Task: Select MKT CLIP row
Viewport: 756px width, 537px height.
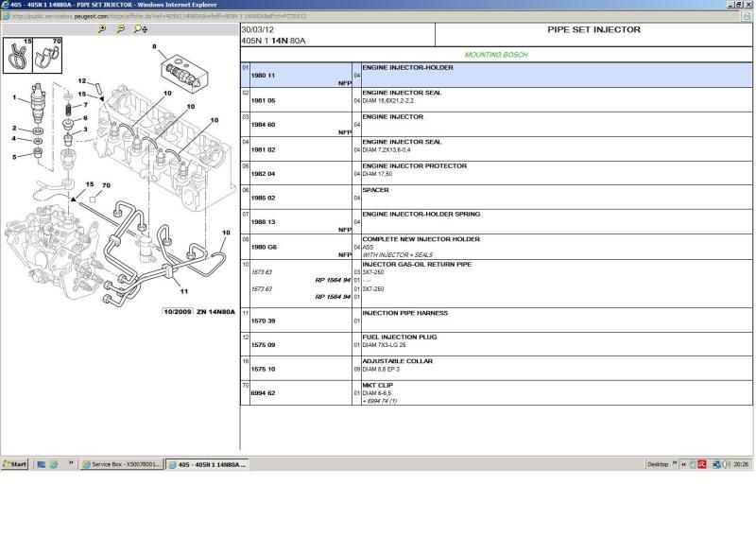Action: coord(496,393)
